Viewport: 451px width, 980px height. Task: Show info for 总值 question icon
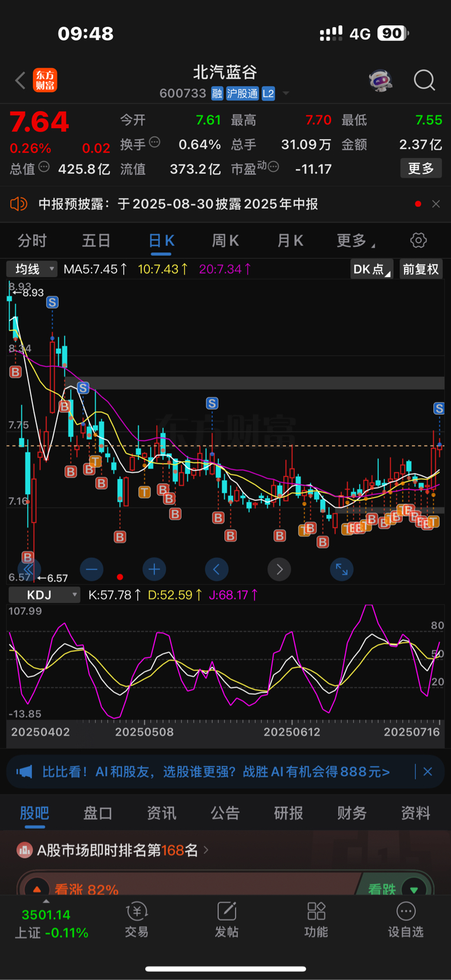pos(44,167)
